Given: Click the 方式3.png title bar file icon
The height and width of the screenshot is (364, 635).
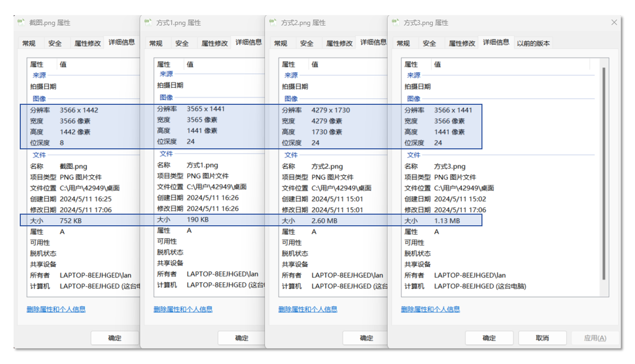Looking at the screenshot, I should click(x=395, y=23).
